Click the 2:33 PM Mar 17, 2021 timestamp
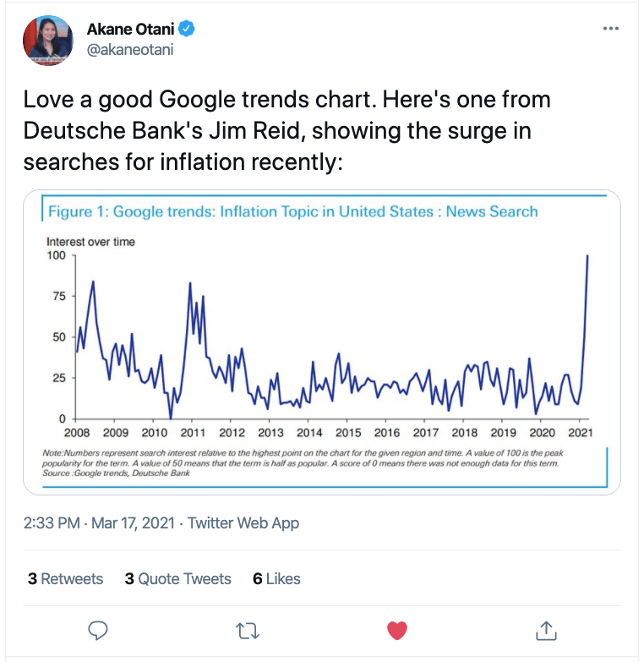Screen dimensions: 644x662 tap(101, 523)
